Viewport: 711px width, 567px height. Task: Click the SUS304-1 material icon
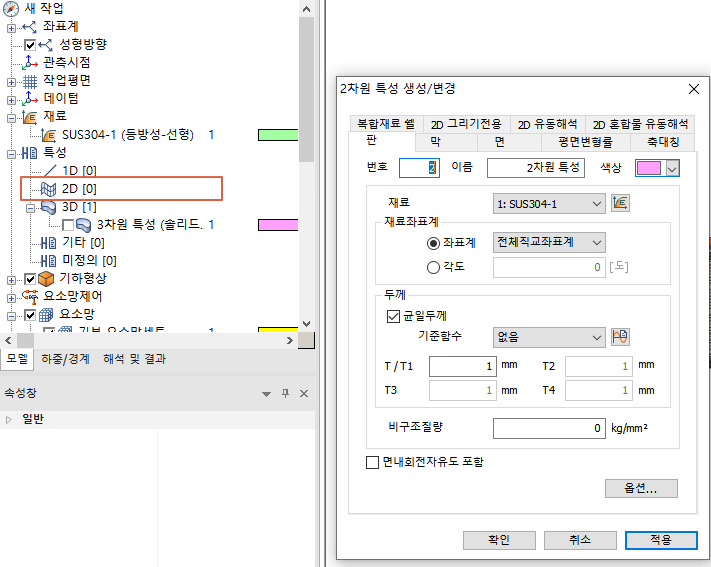click(x=49, y=135)
